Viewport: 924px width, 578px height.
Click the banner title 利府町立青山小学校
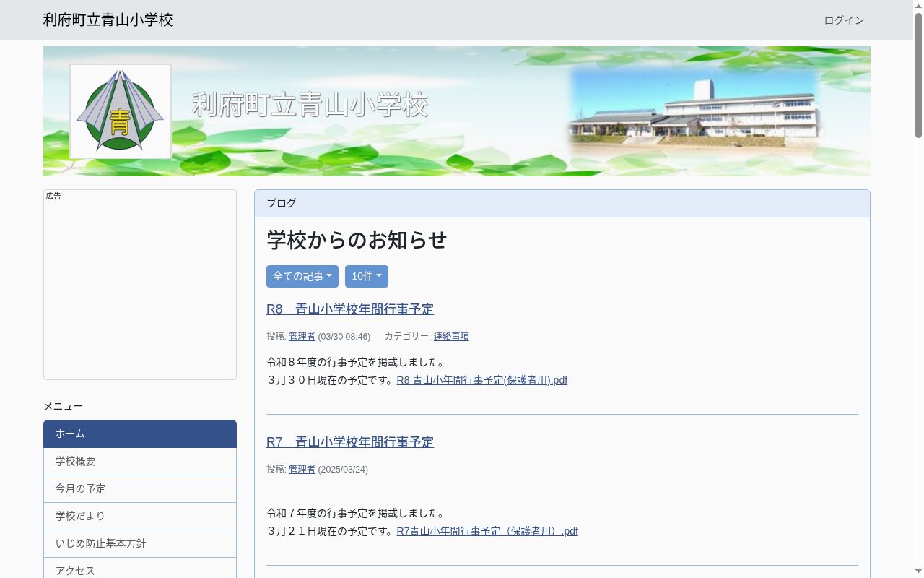click(310, 105)
